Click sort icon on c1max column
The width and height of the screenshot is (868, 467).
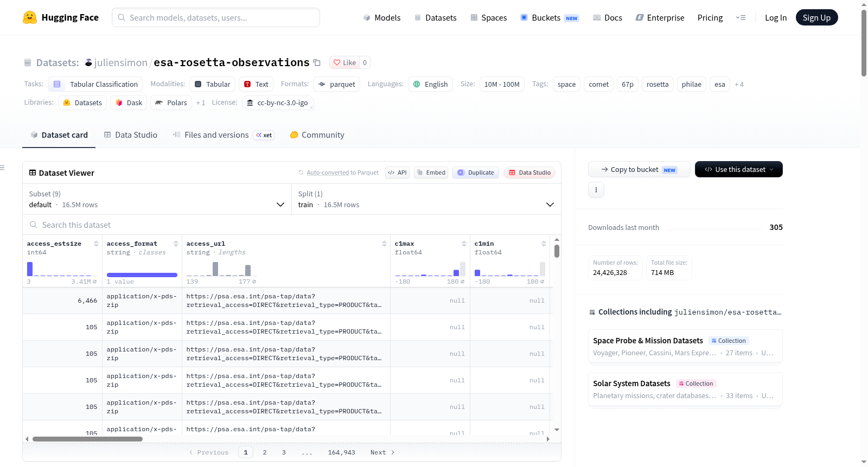coord(464,244)
